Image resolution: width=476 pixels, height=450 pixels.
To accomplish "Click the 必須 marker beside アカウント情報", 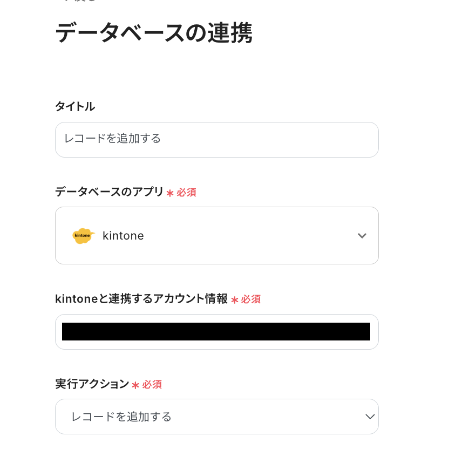I will pyautogui.click(x=251, y=299).
